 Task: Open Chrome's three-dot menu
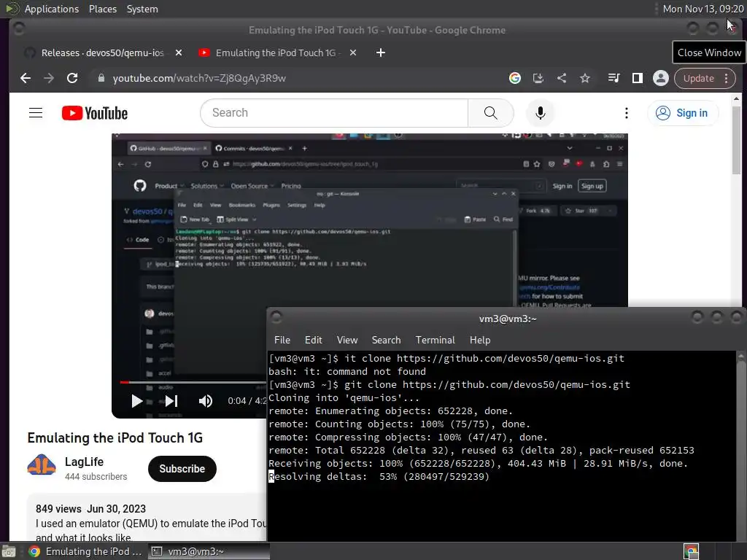(x=726, y=78)
